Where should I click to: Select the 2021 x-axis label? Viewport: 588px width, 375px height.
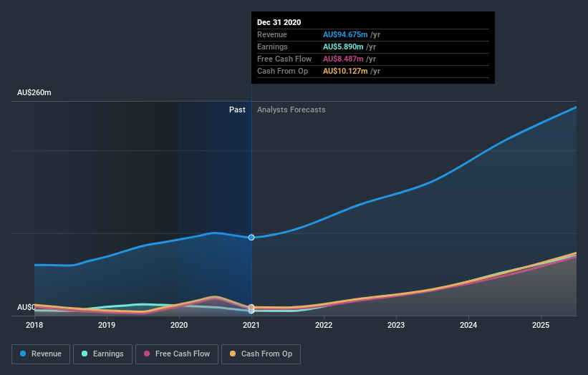tap(251, 325)
